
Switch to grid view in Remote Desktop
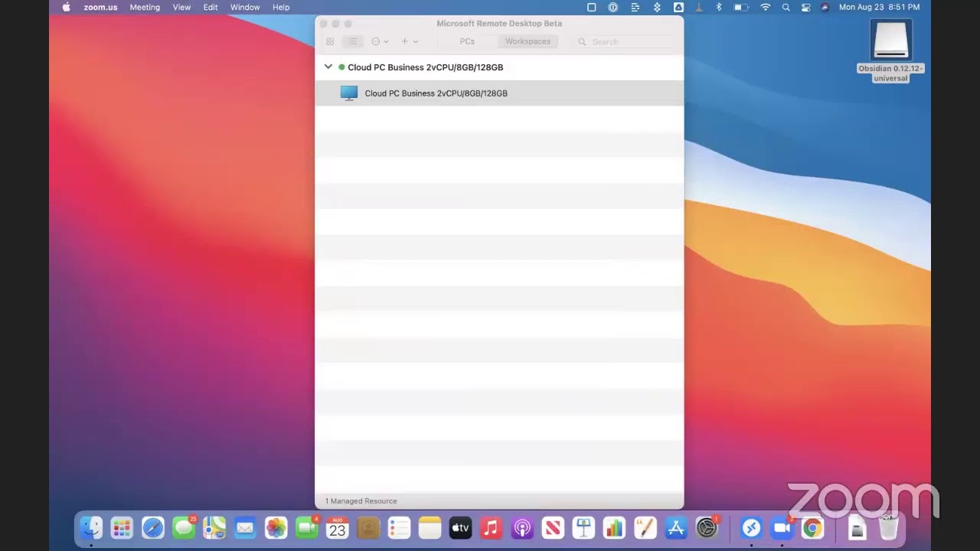point(330,41)
